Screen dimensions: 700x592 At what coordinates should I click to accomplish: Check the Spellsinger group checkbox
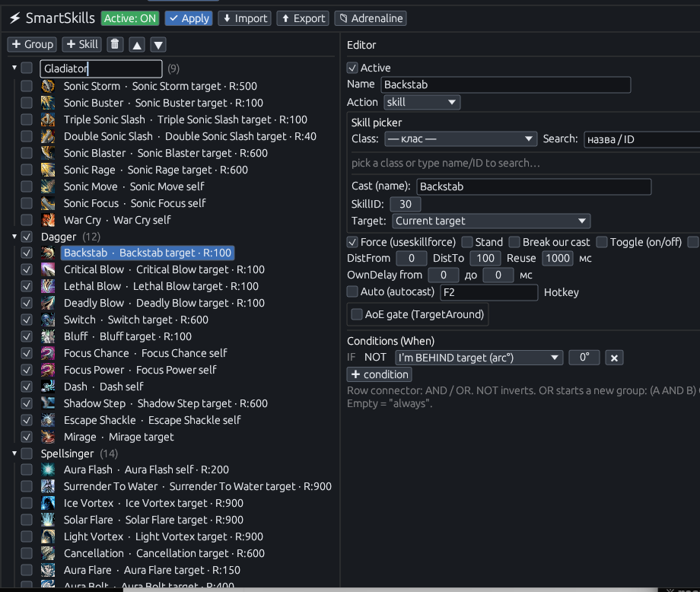(x=27, y=454)
